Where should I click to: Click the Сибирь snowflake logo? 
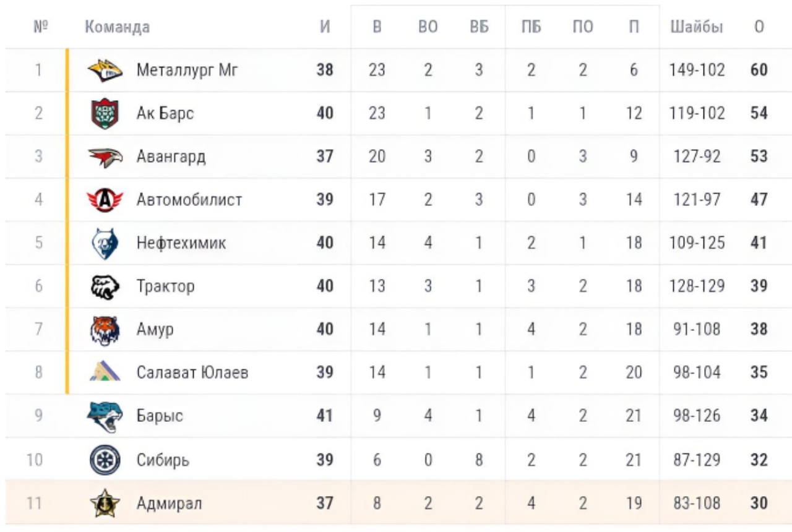(105, 460)
